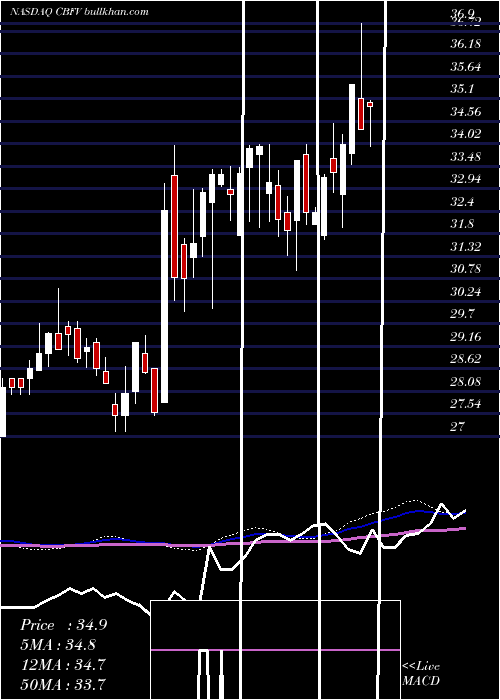Click the 30.78 price axis label
This screenshot has width=500, height=700.
coord(466,269)
